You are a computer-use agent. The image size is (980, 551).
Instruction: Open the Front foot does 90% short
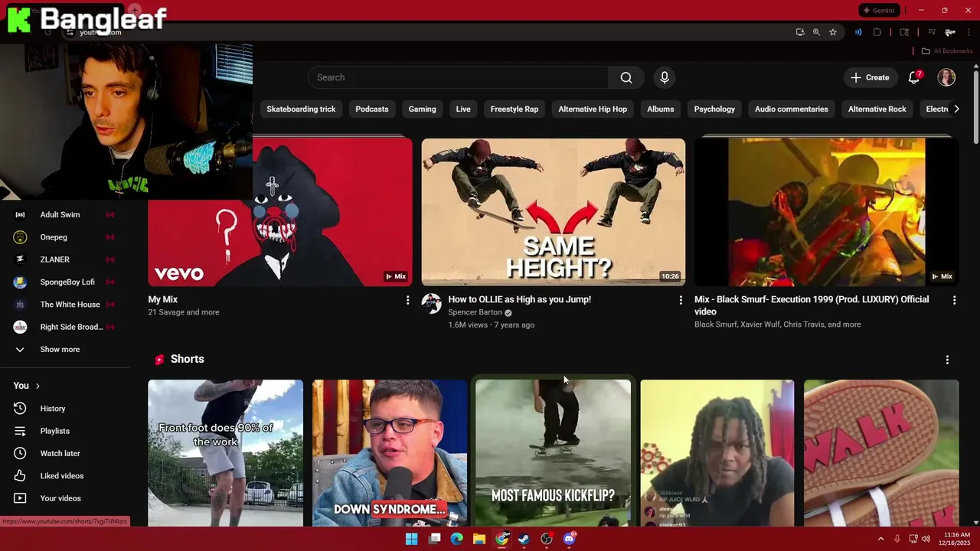(x=226, y=453)
